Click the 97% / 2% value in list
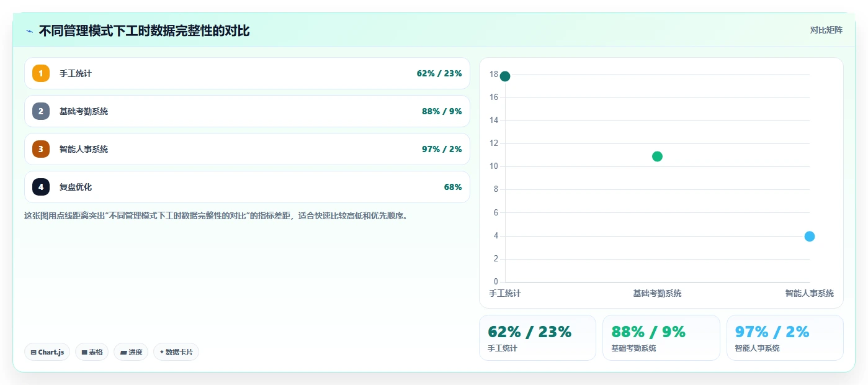Image resolution: width=868 pixels, height=385 pixels. 442,149
